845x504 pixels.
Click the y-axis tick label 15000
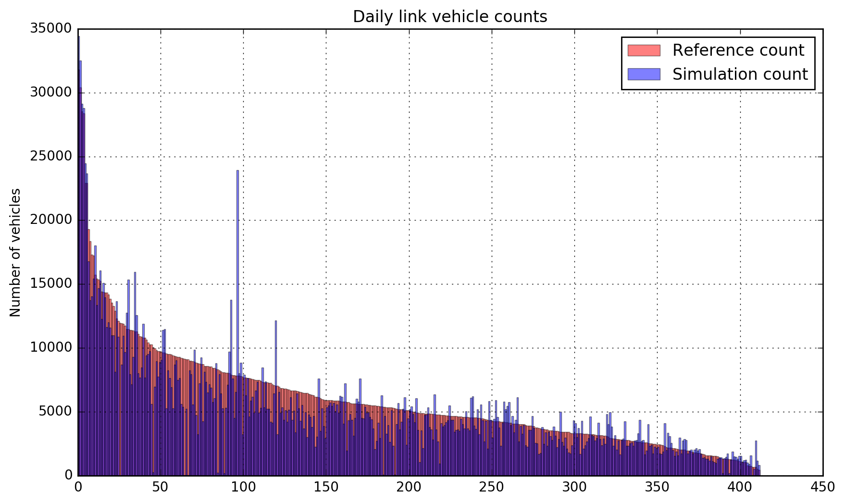(51, 284)
